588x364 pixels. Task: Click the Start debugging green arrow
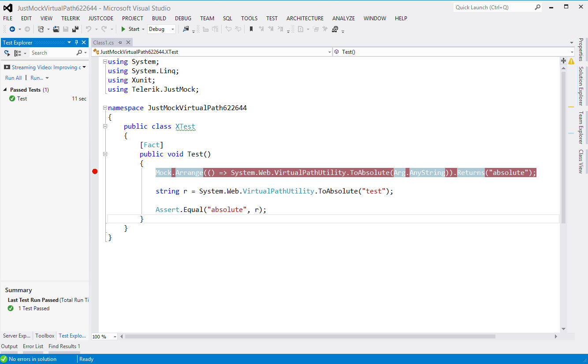click(x=124, y=29)
